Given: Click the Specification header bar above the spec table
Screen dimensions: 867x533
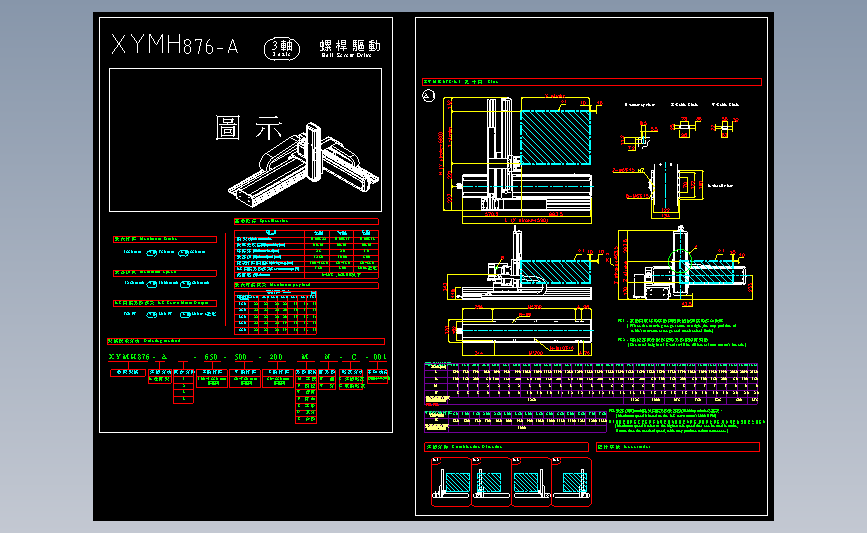Looking at the screenshot, I should [x=306, y=221].
